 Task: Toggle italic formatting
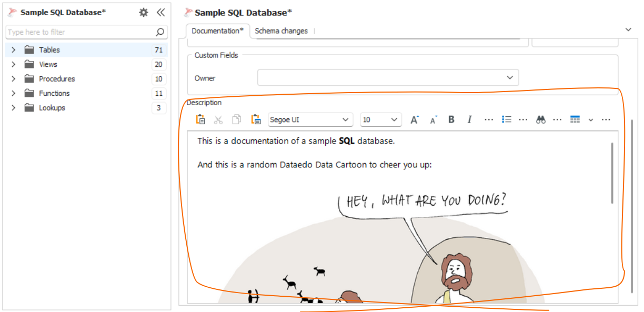[x=469, y=120]
